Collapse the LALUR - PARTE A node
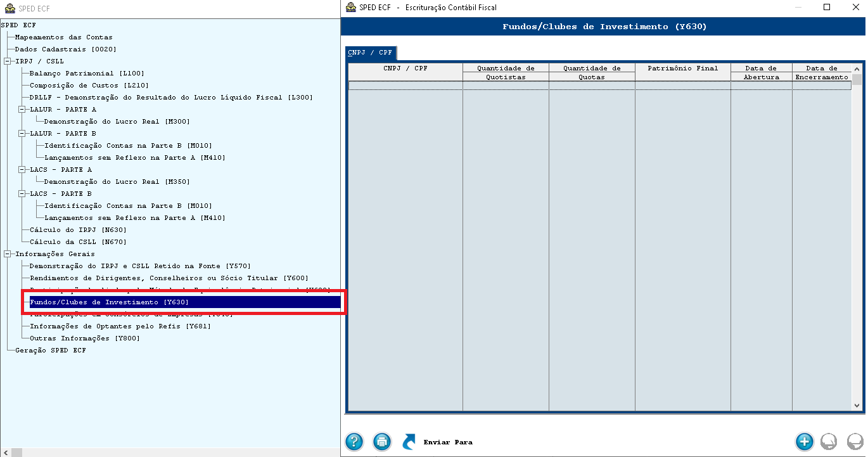868x457 pixels. tap(22, 110)
